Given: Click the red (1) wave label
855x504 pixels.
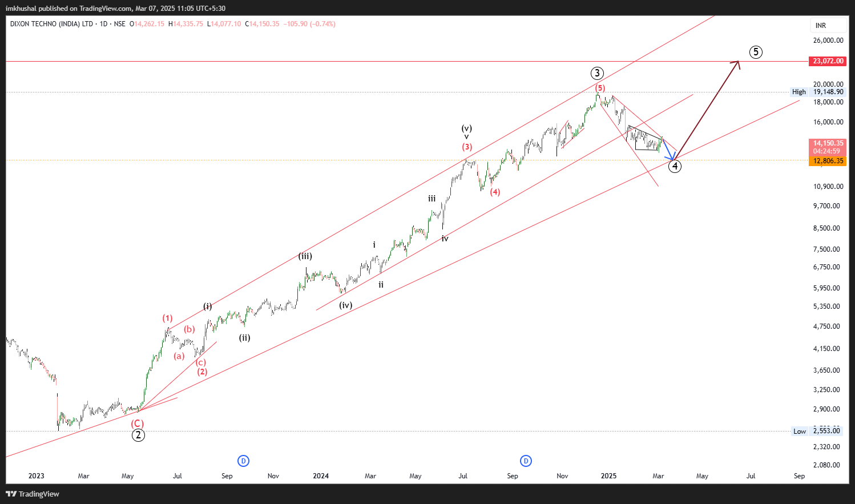Looking at the screenshot, I should tap(167, 318).
